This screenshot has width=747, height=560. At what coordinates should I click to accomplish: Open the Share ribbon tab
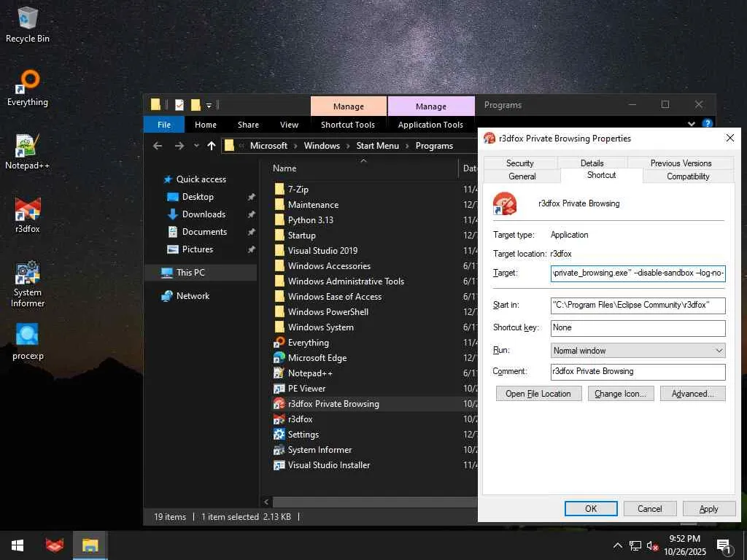pyautogui.click(x=248, y=124)
